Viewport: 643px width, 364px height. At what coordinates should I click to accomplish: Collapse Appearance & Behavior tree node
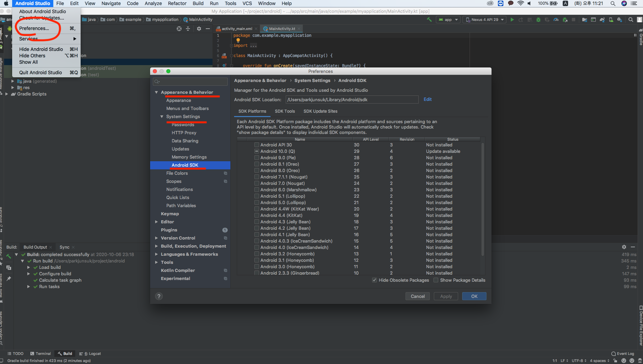[156, 92]
